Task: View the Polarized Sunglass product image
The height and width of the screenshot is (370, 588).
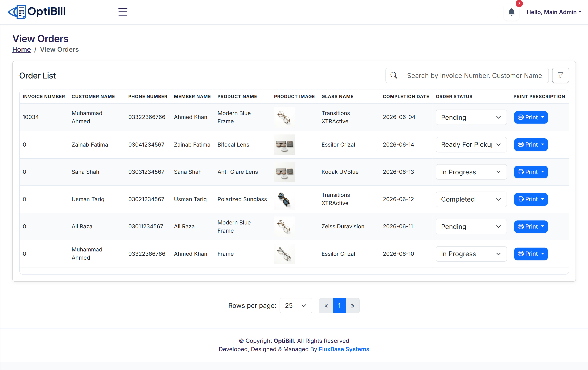Action: click(284, 199)
